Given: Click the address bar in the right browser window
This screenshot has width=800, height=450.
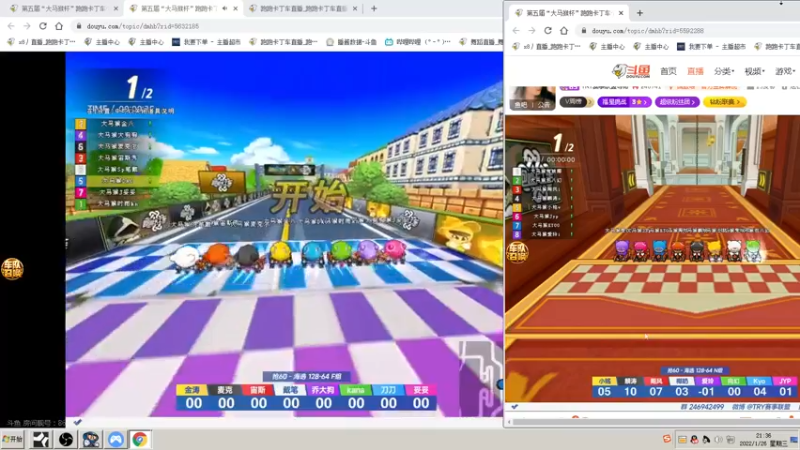Looking at the screenshot, I should tap(689, 31).
